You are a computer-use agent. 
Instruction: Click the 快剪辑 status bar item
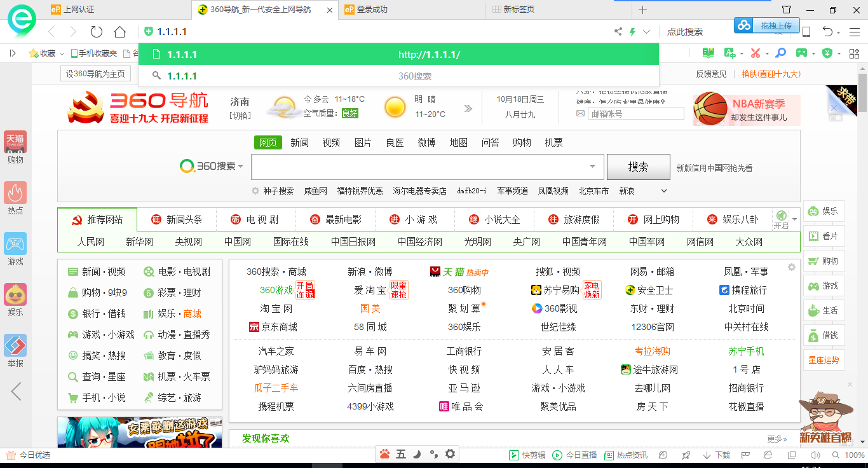[x=527, y=455]
